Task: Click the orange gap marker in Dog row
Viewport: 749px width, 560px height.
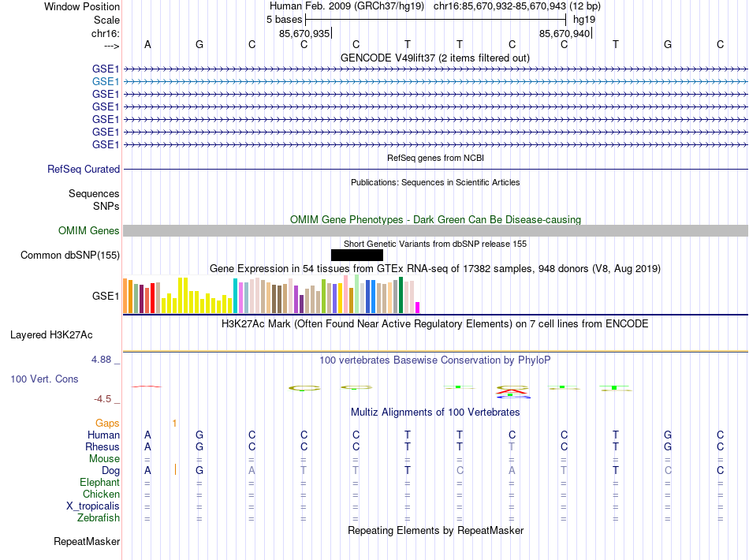Action: (175, 470)
